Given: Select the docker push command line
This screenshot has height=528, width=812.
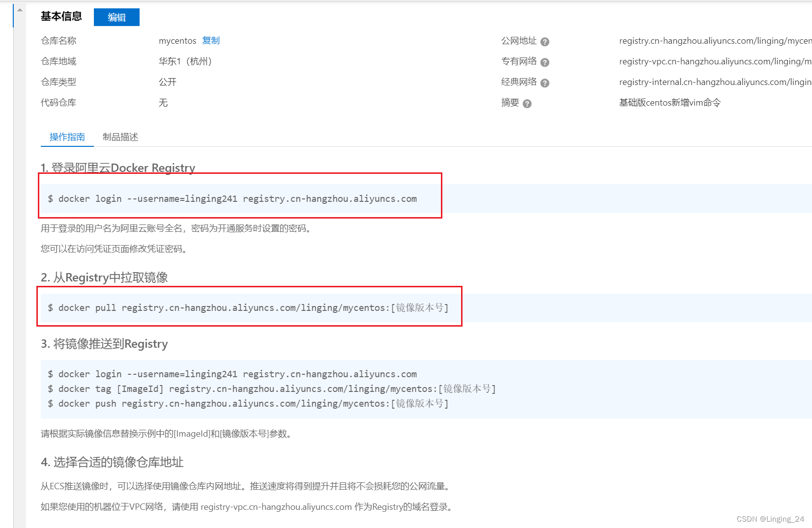Looking at the screenshot, I should (x=248, y=404).
